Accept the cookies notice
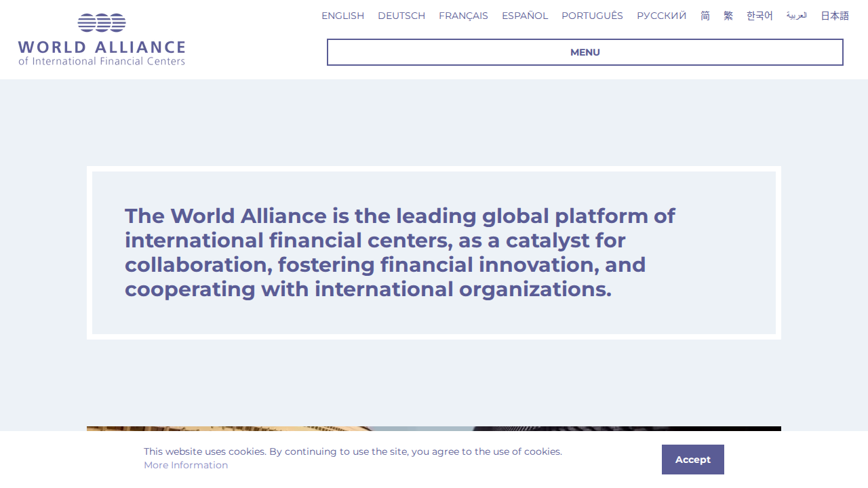Image resolution: width=868 pixels, height=488 pixels. [693, 460]
